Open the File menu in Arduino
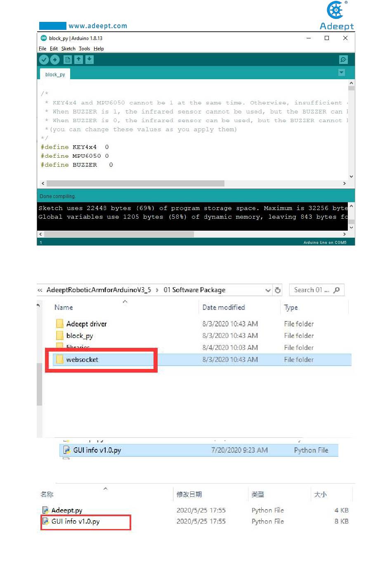 43,49
